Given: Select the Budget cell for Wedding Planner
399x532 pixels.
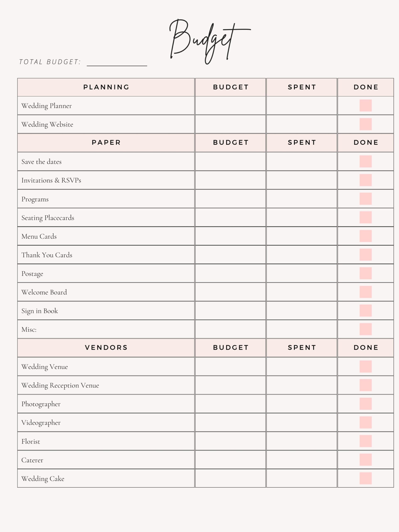Looking at the screenshot, I should click(230, 106).
